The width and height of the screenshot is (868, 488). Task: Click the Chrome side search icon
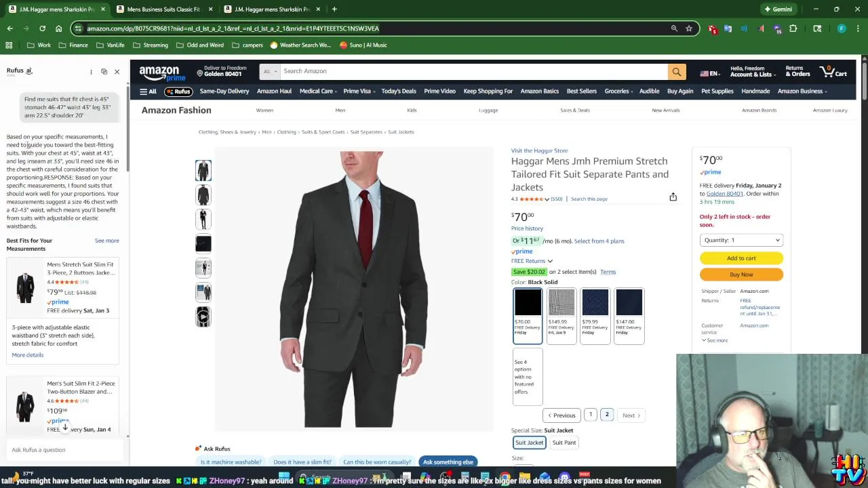[x=817, y=28]
